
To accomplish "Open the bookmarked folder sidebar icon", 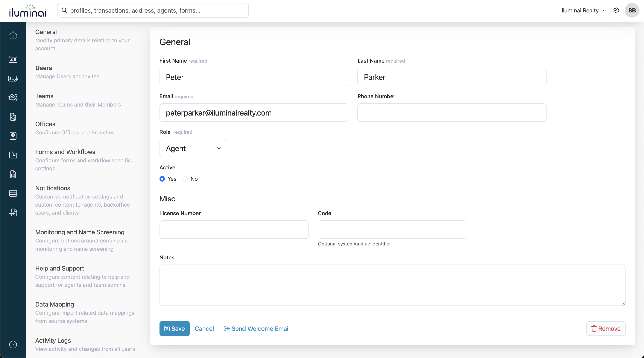I will 13,155.
